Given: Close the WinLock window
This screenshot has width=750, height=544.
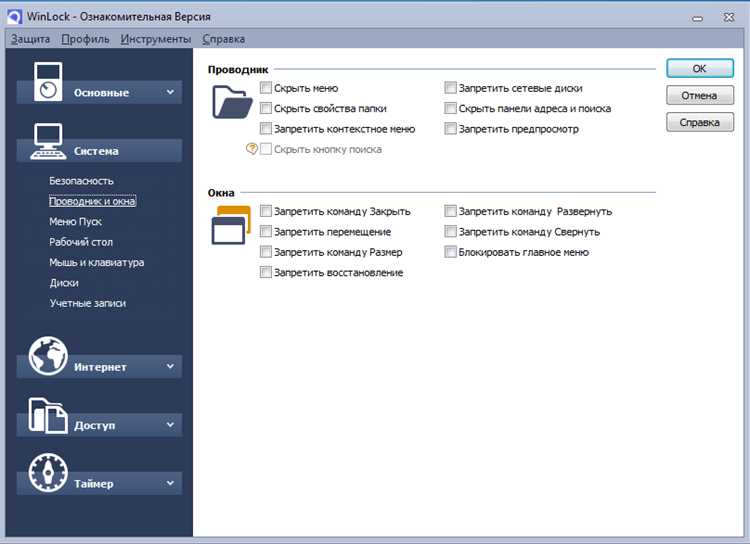Looking at the screenshot, I should point(728,17).
